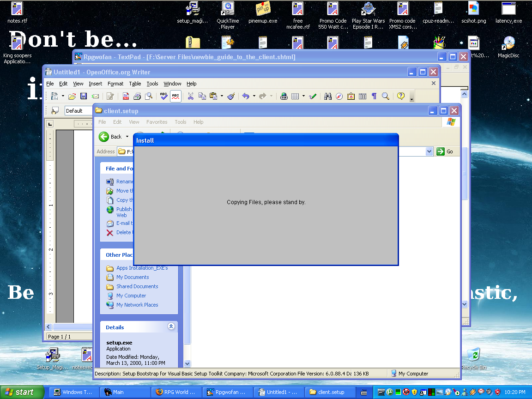
Task: Toggle the Navigator compass icon
Action: click(339, 97)
